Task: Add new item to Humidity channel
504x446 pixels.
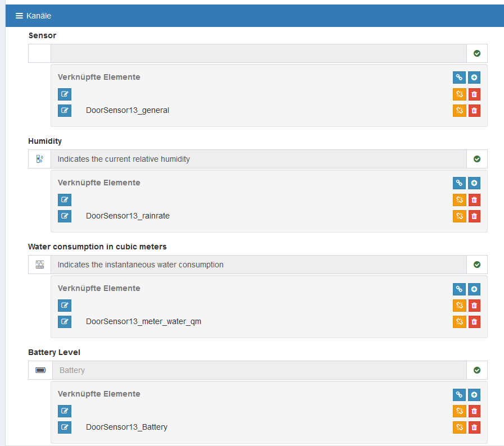Action: (474, 183)
